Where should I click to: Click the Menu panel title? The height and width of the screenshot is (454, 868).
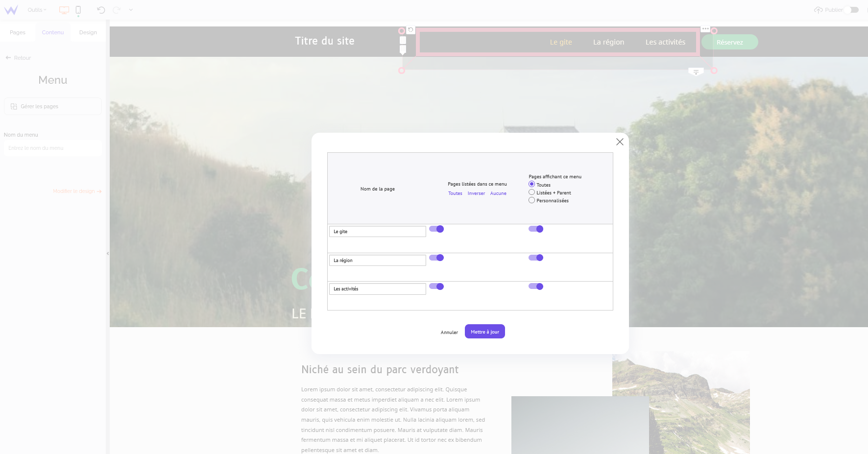53,80
